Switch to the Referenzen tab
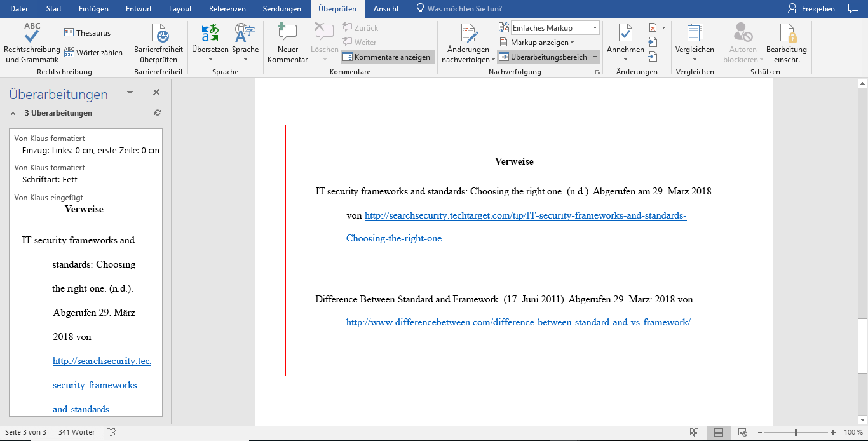Viewport: 868px width, 441px height. 227,9
